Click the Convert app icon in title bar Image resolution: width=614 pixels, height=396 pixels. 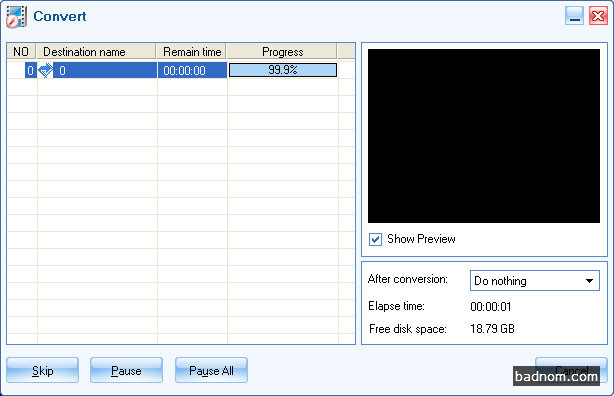click(16, 17)
